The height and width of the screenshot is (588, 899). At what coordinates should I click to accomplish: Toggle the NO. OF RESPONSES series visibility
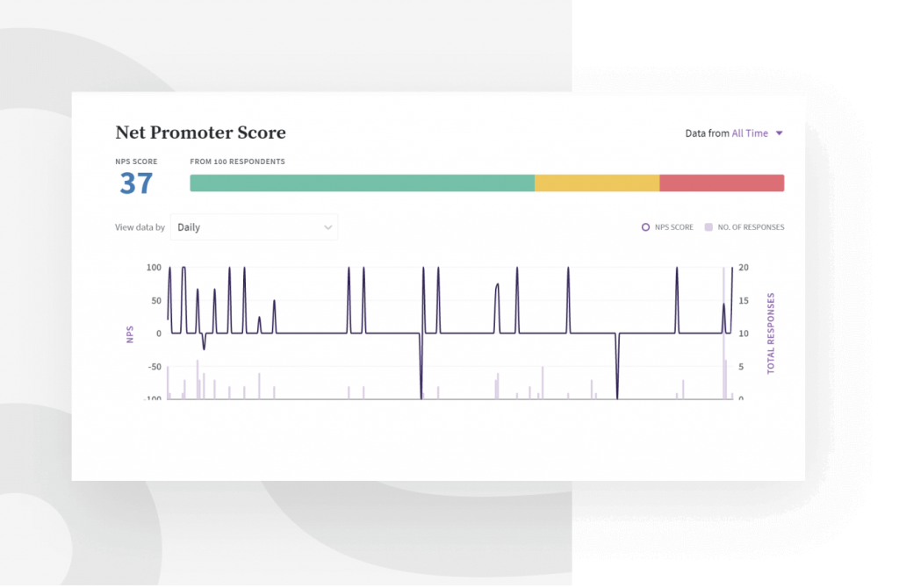[x=744, y=226]
